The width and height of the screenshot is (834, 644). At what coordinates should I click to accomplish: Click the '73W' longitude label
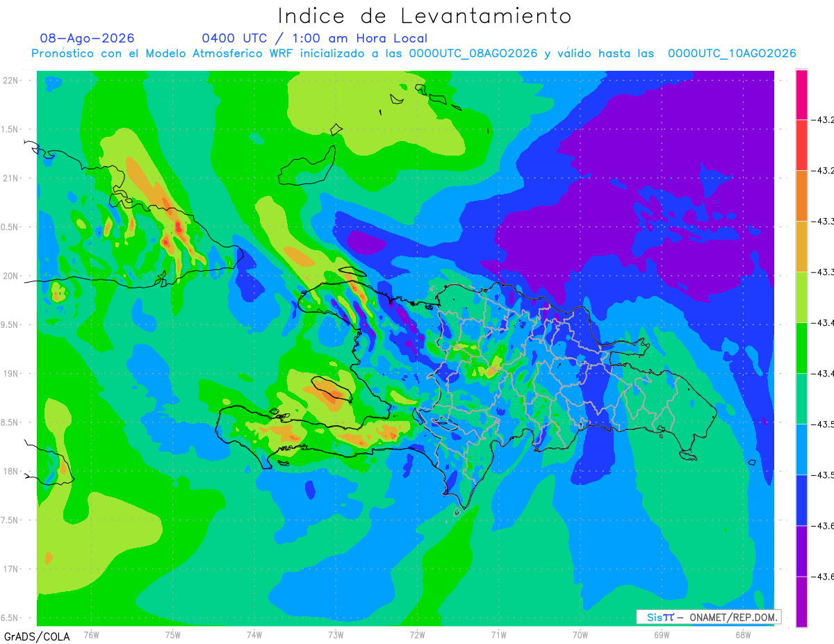pos(336,634)
